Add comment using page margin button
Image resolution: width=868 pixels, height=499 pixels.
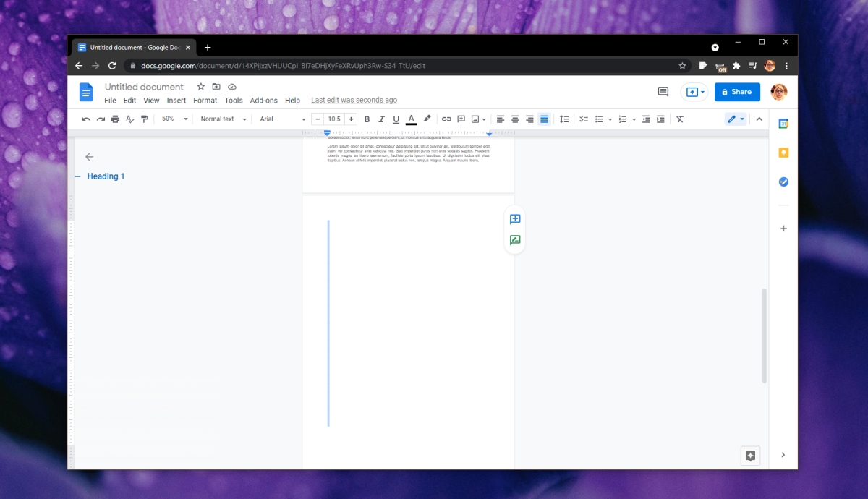pyautogui.click(x=515, y=219)
